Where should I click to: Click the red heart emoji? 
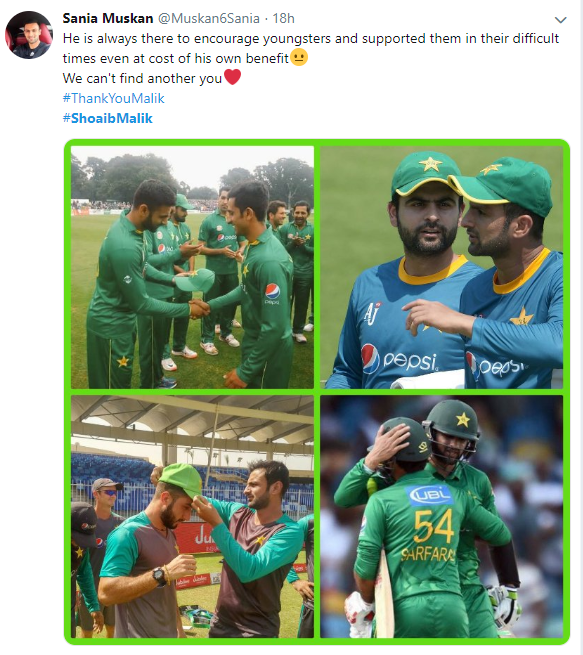(x=233, y=77)
